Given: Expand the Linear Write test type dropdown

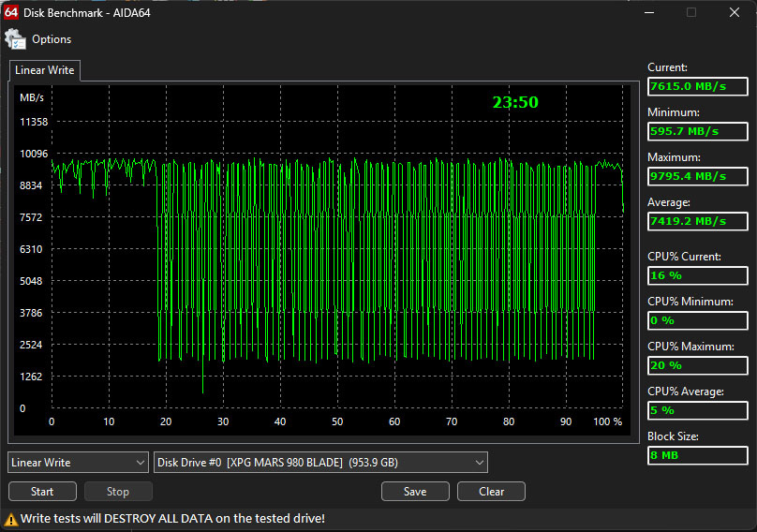Looking at the screenshot, I should click(78, 463).
